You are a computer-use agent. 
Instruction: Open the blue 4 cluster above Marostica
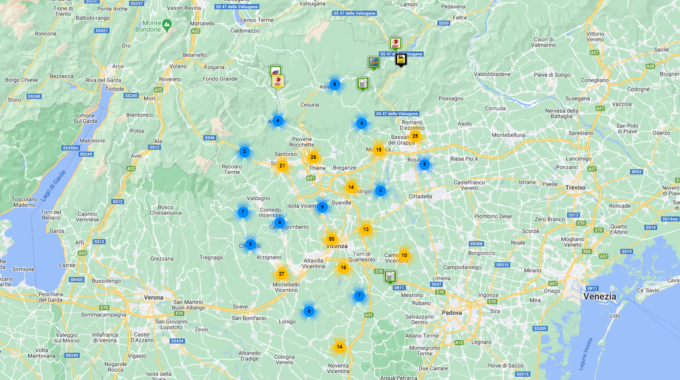(x=362, y=123)
